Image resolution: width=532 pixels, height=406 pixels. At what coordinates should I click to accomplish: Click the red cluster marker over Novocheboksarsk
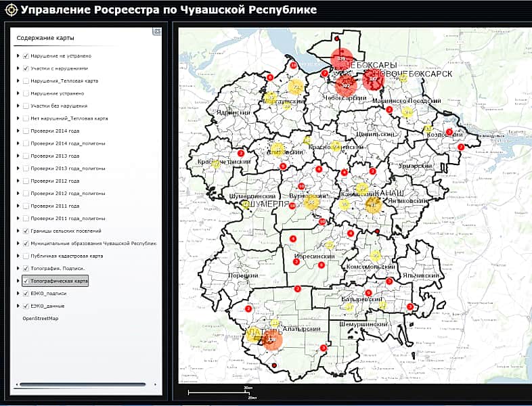(373, 81)
